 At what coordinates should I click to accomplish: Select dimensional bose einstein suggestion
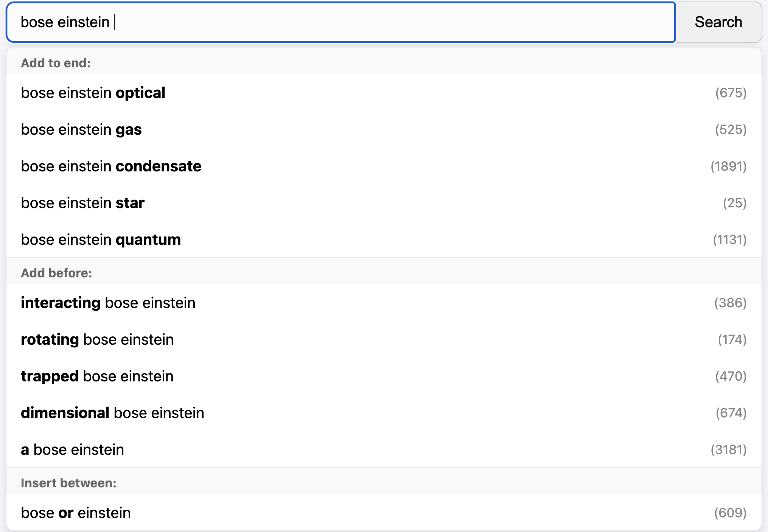(384, 413)
